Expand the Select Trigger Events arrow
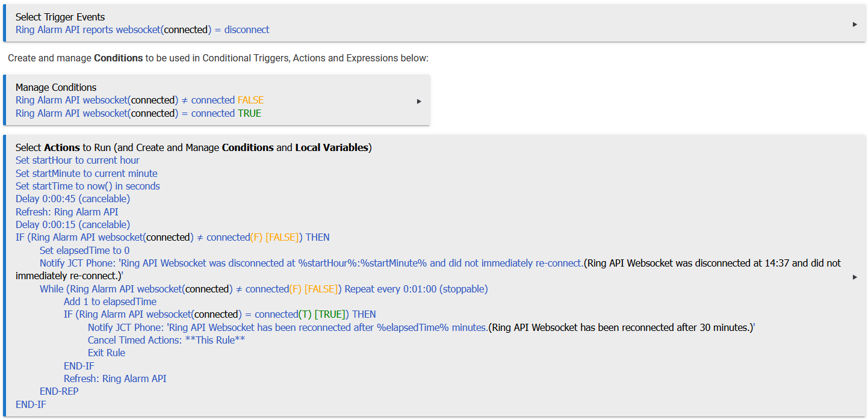868x420 pixels. pyautogui.click(x=855, y=24)
